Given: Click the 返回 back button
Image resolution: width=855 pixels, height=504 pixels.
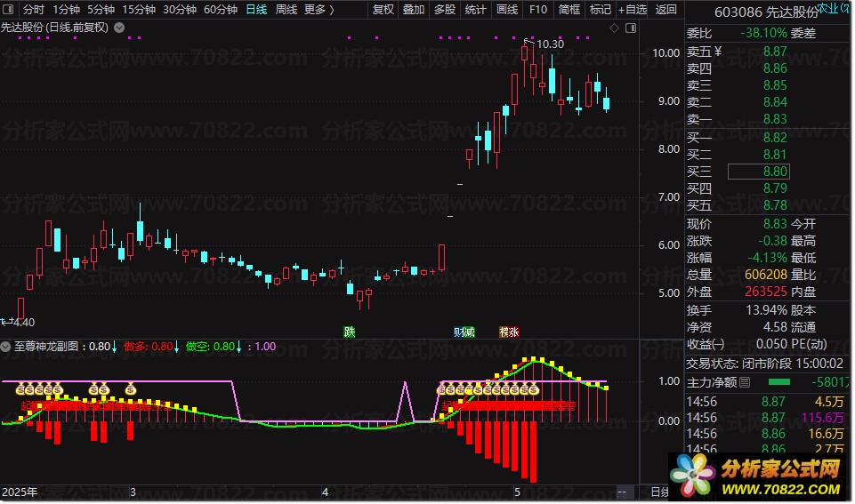Looking at the screenshot, I should pos(665,9).
